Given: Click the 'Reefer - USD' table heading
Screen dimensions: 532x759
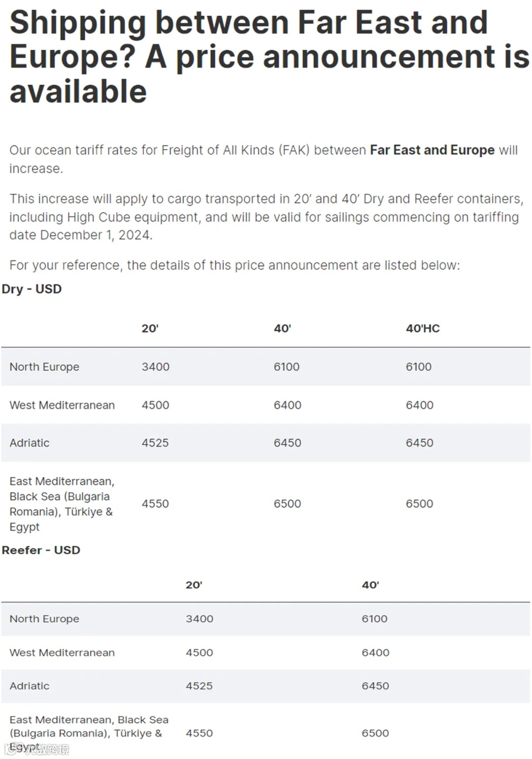Looking at the screenshot, I should (x=41, y=550).
